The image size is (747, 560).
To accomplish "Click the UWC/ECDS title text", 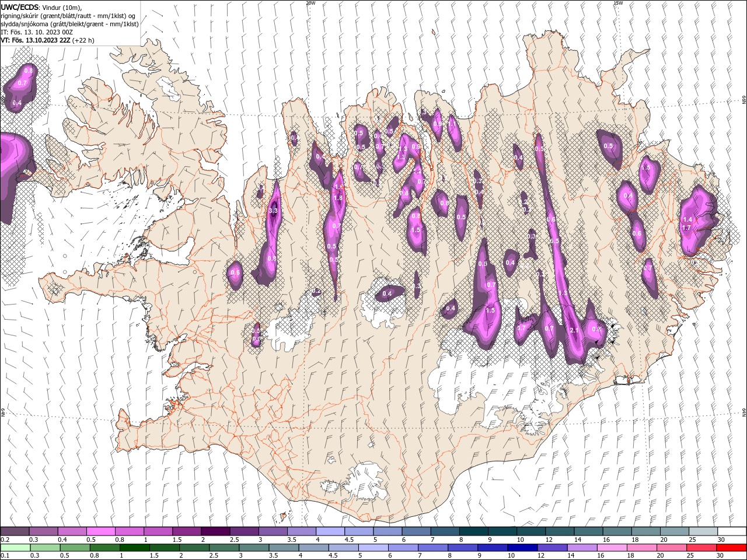I will [20, 7].
